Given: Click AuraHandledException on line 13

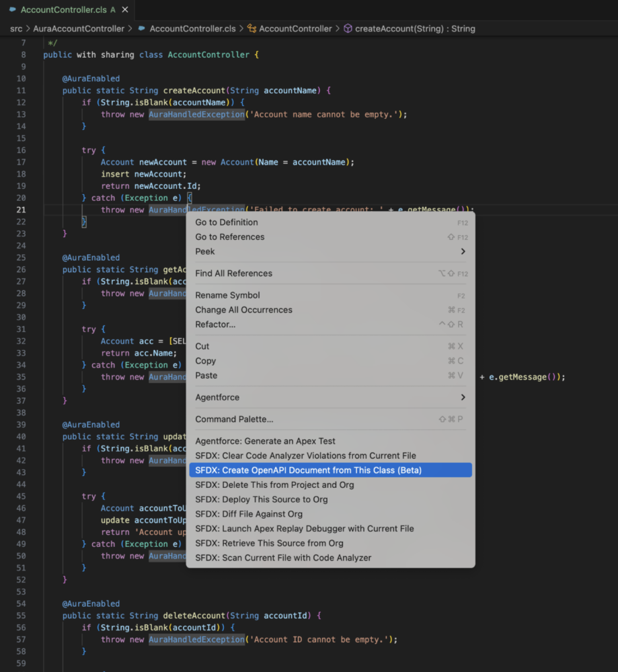Looking at the screenshot, I should pos(196,114).
